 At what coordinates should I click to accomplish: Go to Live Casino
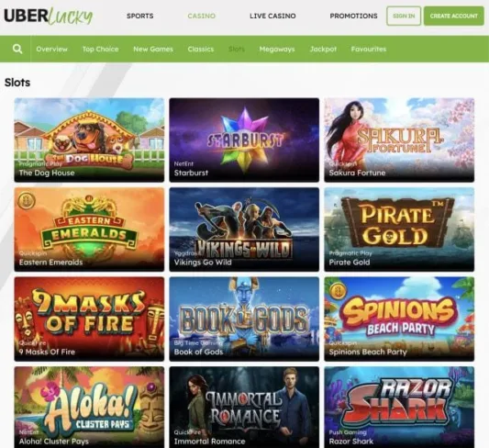tap(272, 16)
